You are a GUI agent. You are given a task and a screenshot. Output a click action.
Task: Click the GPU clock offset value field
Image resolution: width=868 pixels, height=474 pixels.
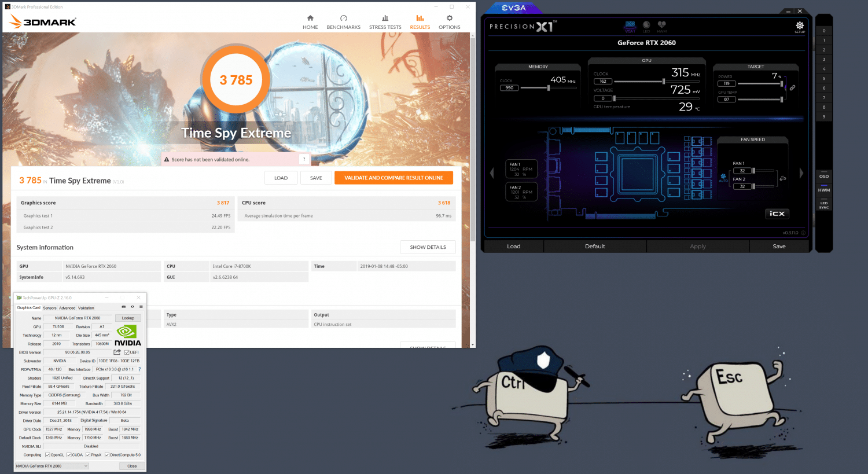[603, 82]
